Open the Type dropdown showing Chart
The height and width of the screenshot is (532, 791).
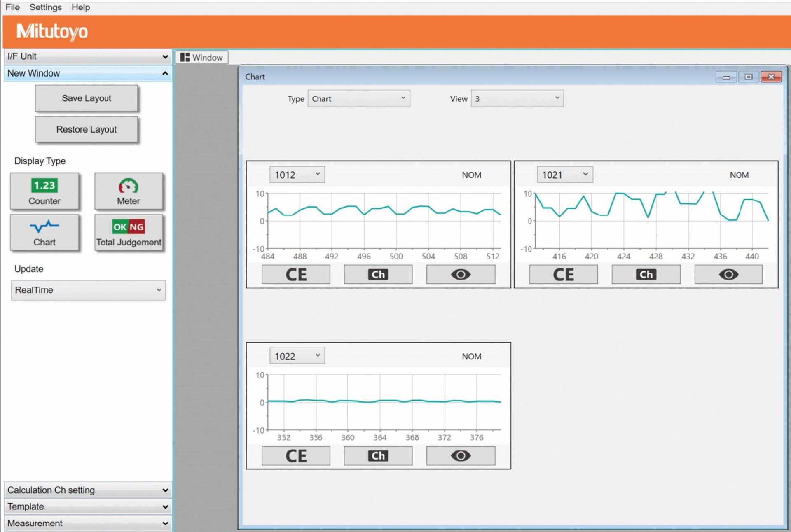click(x=359, y=99)
